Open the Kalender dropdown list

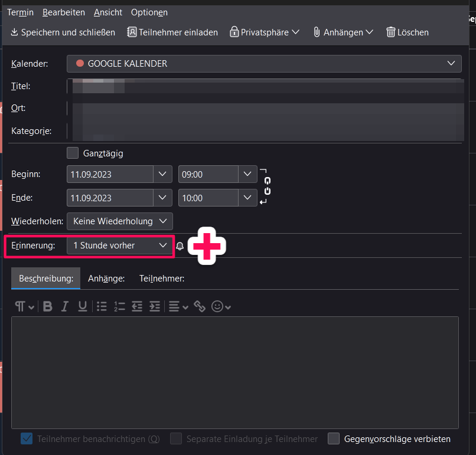pos(264,63)
